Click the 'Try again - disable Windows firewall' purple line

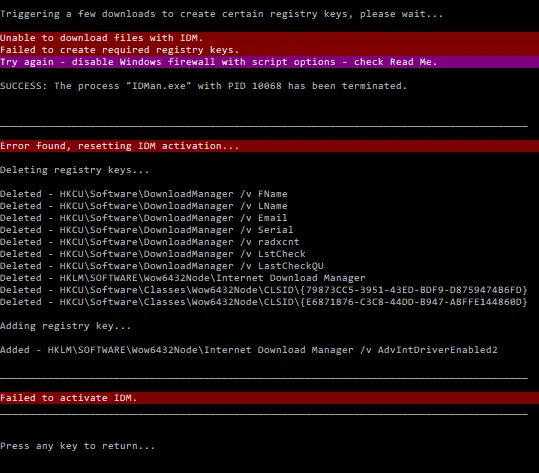tap(270, 62)
